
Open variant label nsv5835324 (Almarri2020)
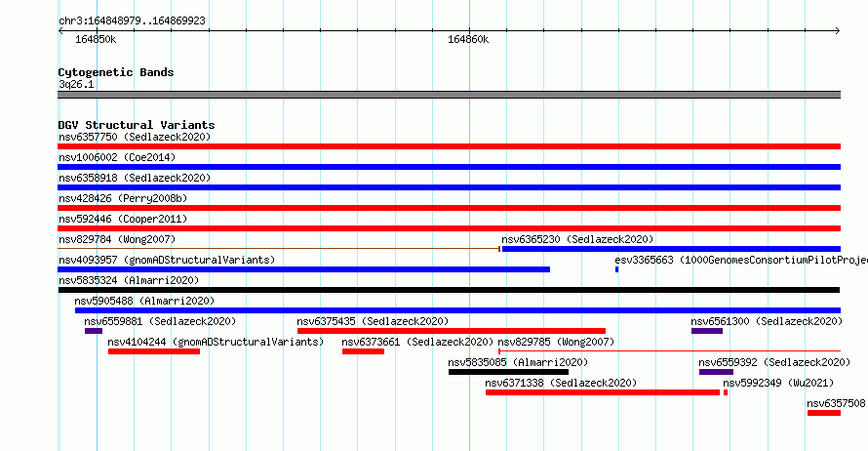coord(129,280)
